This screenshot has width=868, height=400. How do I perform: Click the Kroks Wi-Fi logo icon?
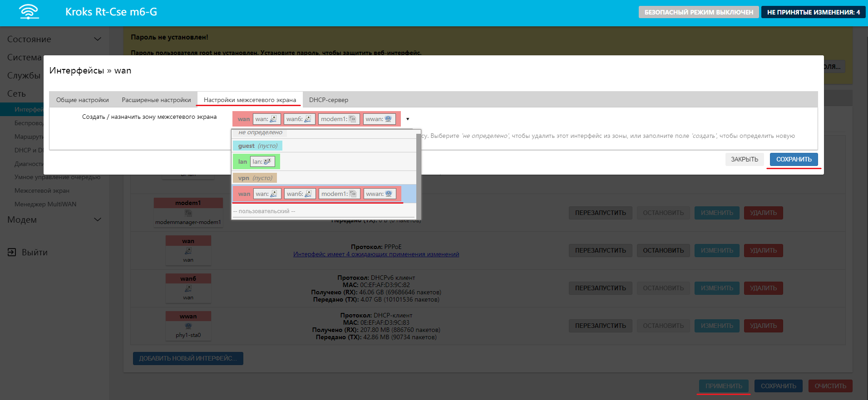pos(29,12)
